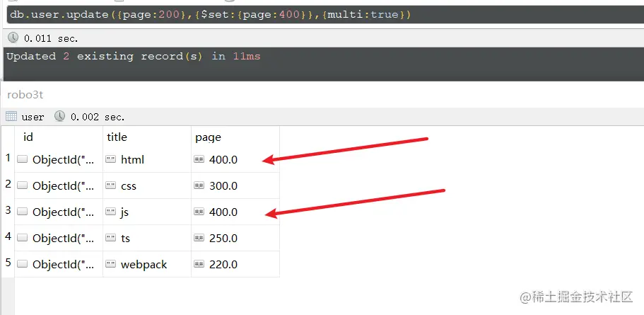644x315 pixels.
Task: Click the ObjectId icon in the css row
Action: (x=23, y=186)
